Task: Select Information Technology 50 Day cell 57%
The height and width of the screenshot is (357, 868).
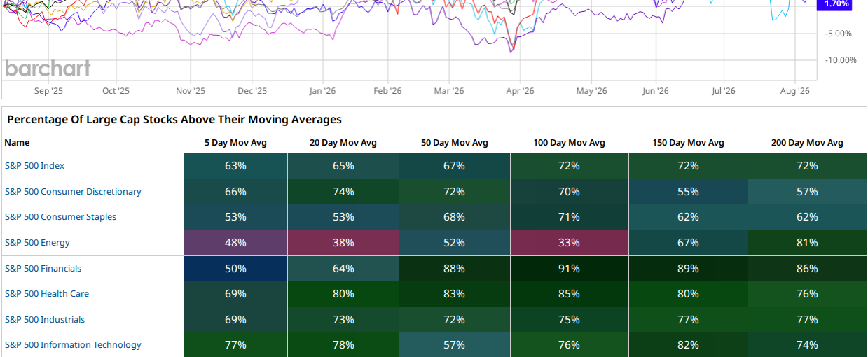Action: [x=454, y=345]
